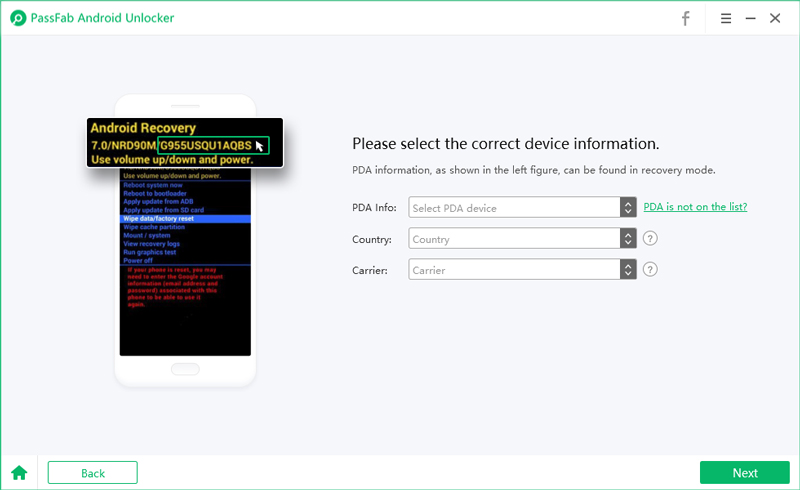The width and height of the screenshot is (800, 490).
Task: Open the 'PDA is not on the list?' link
Action: pos(695,207)
